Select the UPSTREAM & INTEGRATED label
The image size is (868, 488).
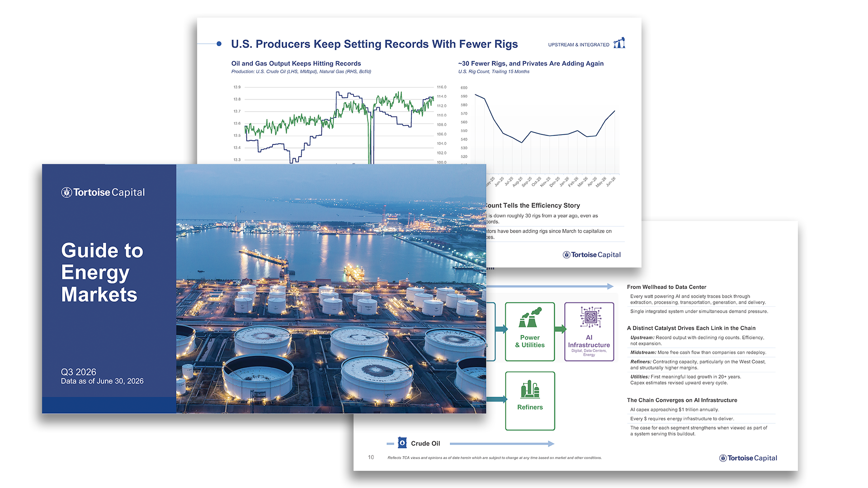pyautogui.click(x=579, y=45)
